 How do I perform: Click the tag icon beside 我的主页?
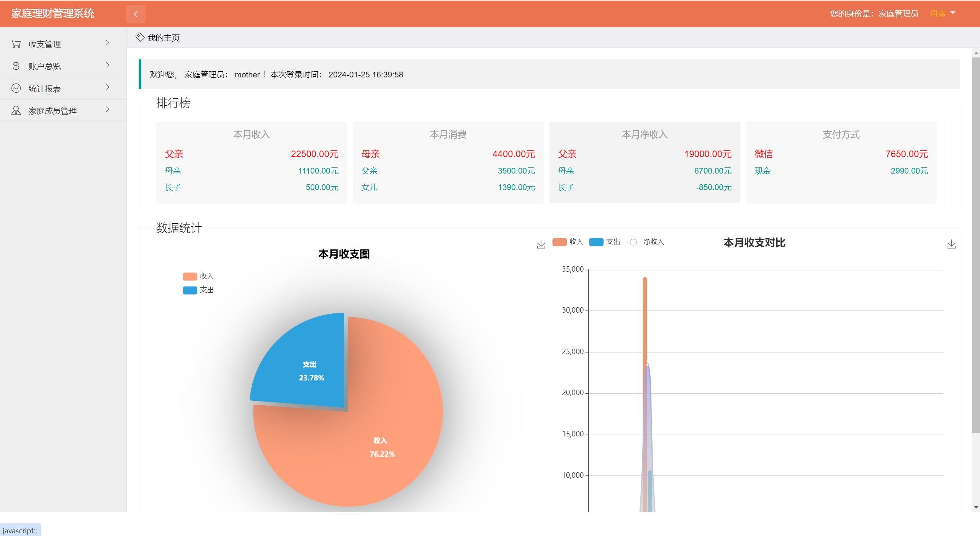[140, 37]
